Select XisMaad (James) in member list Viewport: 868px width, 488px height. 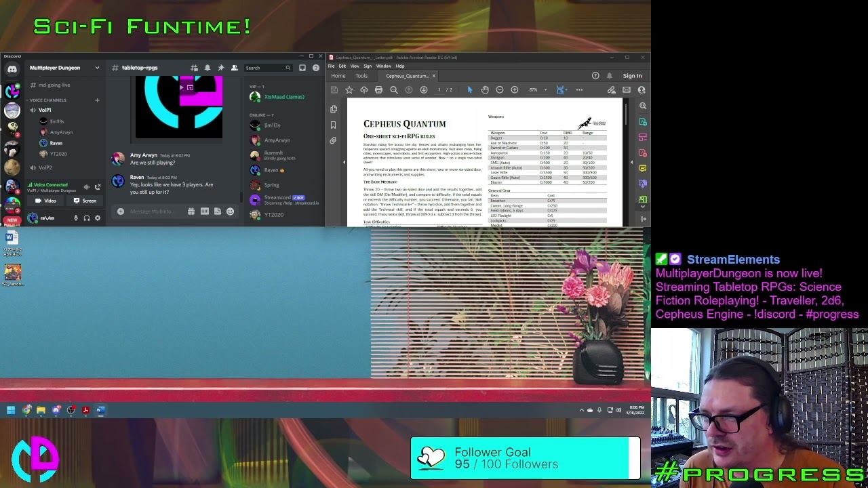tap(278, 97)
